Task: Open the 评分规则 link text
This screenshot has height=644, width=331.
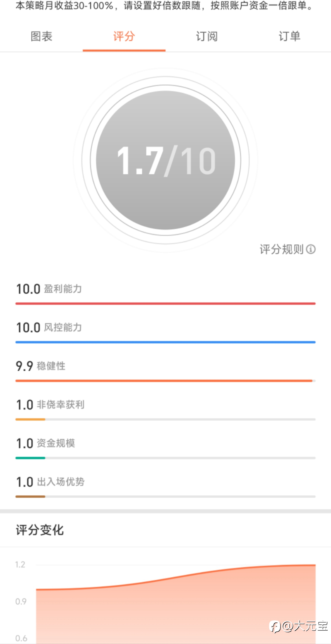Action: 281,249
